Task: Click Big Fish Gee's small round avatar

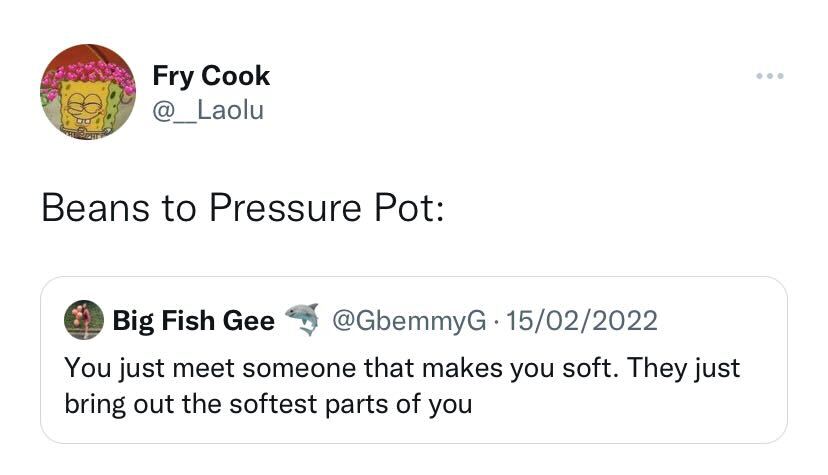Action: coord(84,320)
